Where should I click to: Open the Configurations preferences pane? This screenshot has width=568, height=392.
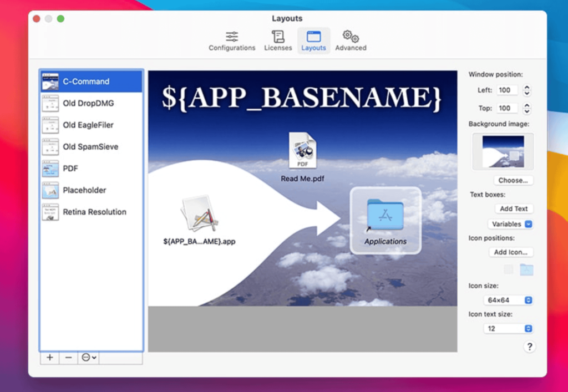[x=231, y=40]
